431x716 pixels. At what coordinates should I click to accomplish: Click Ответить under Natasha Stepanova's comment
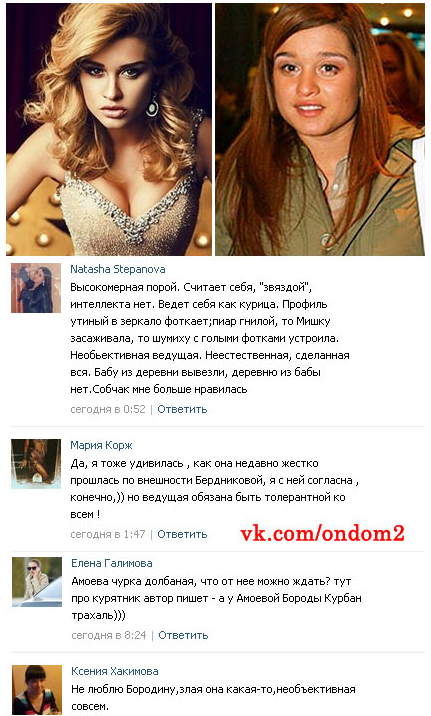[182, 409]
